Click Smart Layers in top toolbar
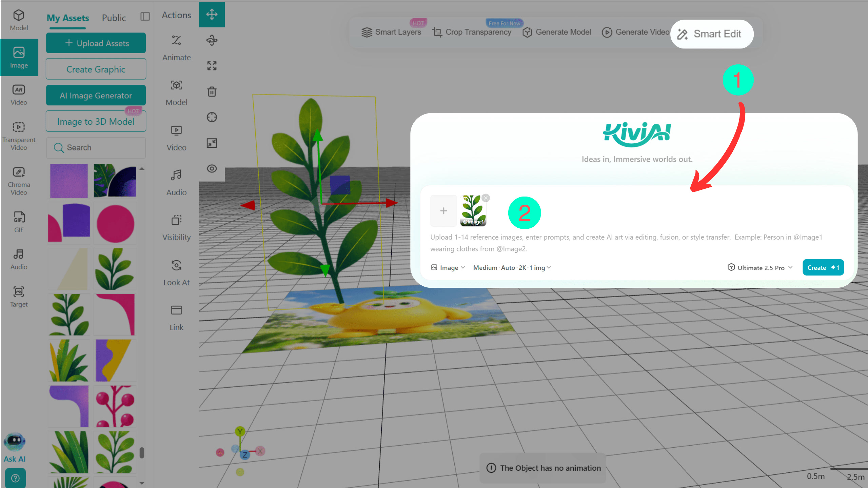Image resolution: width=868 pixels, height=488 pixels. point(391,32)
